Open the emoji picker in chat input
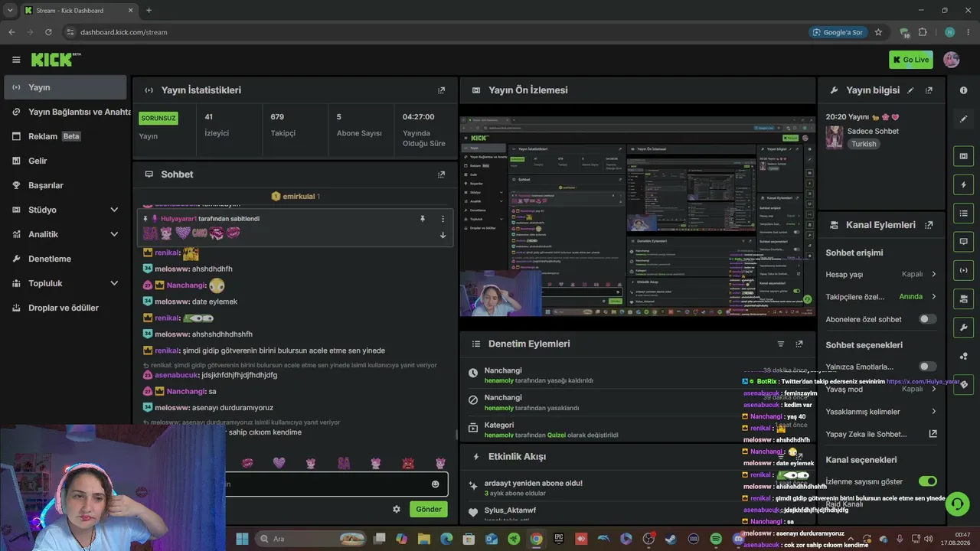This screenshot has height=551, width=980. 436,484
